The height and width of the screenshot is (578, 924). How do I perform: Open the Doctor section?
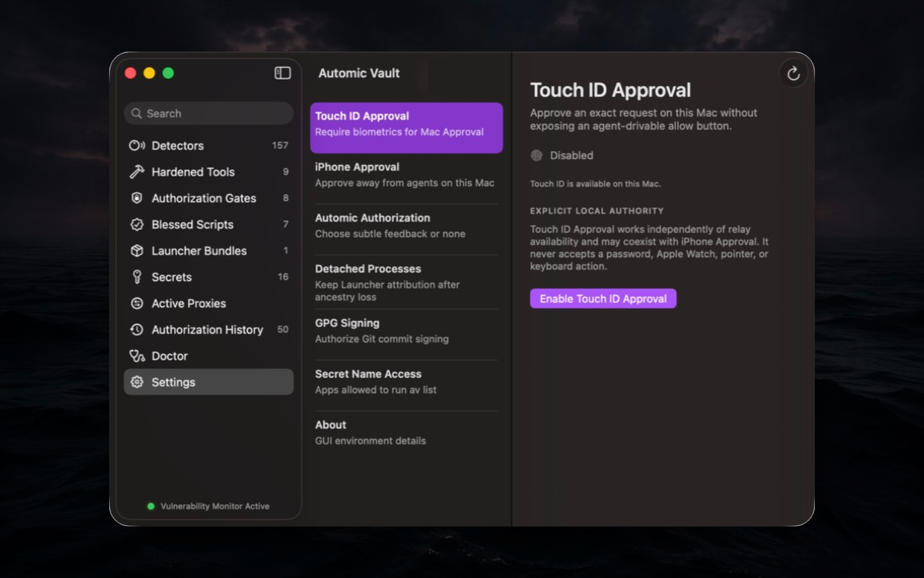point(209,356)
